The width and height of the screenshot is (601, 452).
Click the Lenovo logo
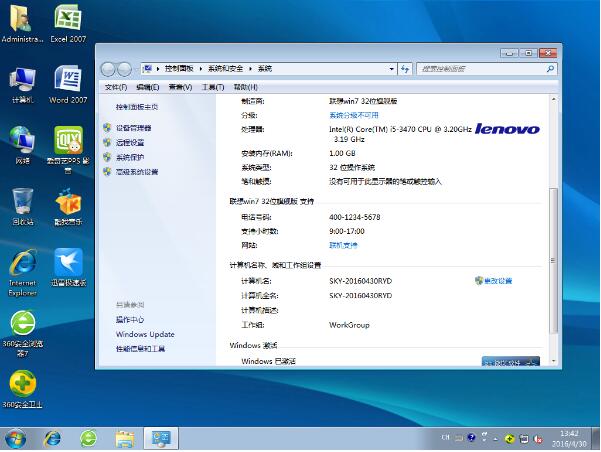click(x=507, y=129)
